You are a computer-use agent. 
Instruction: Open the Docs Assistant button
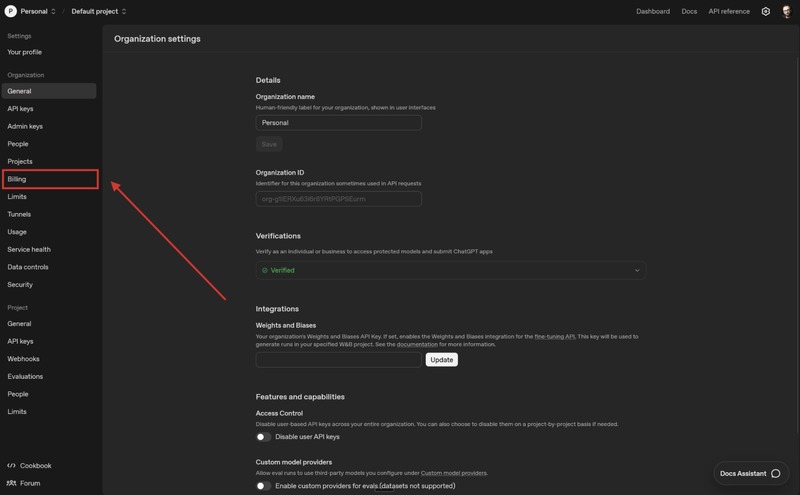coord(749,474)
